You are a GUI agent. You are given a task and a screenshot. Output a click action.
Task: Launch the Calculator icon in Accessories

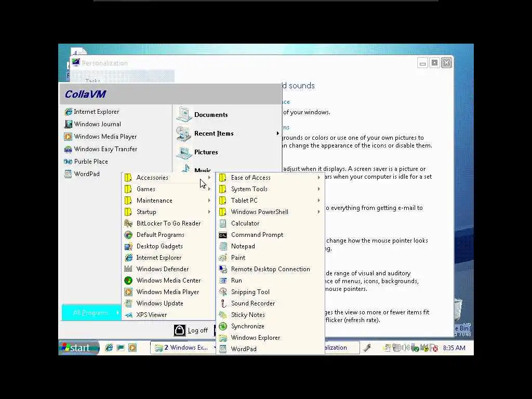click(223, 223)
